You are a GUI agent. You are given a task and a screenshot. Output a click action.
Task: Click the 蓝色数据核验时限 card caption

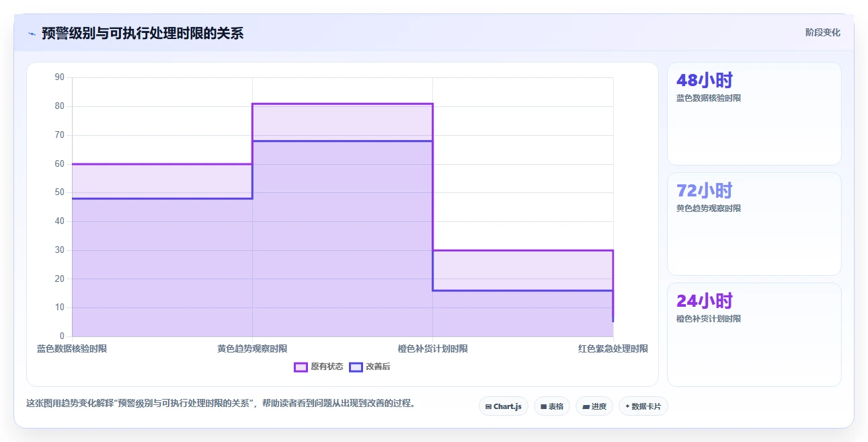coord(709,98)
